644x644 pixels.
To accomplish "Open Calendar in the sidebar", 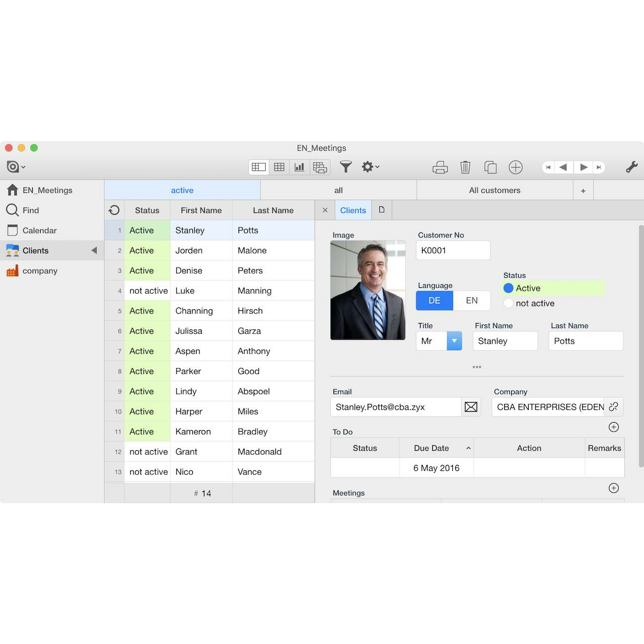I will (39, 230).
